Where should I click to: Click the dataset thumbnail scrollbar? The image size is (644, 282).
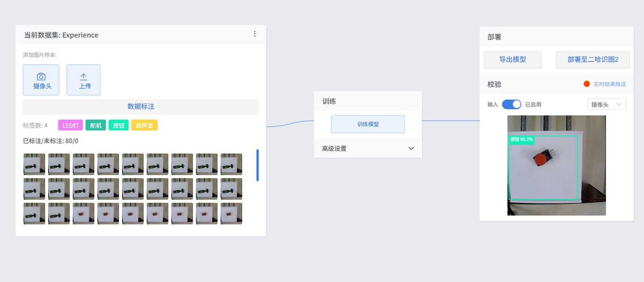click(257, 165)
